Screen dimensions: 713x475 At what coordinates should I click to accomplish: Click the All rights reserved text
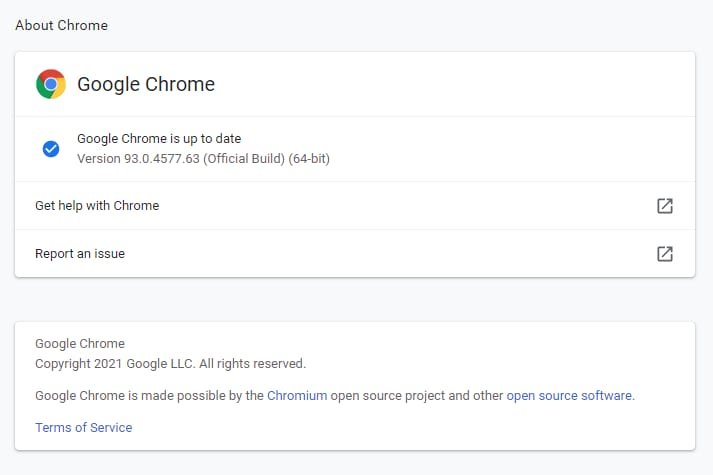(x=252, y=364)
